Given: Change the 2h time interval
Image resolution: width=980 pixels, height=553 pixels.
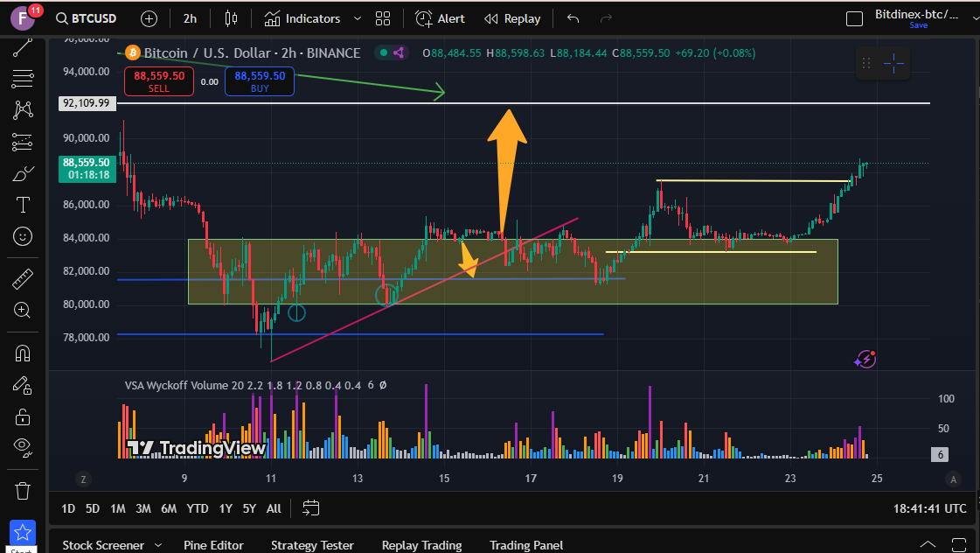Looking at the screenshot, I should click(x=190, y=18).
